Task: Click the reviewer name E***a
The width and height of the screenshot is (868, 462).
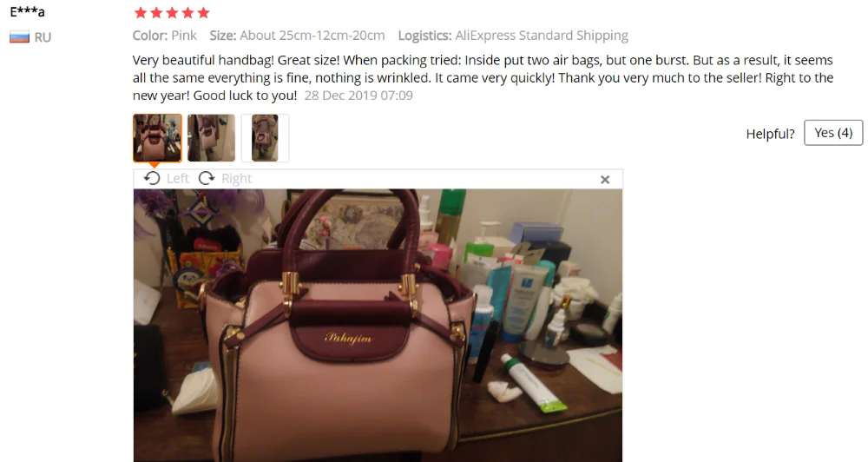Action: 27,11
